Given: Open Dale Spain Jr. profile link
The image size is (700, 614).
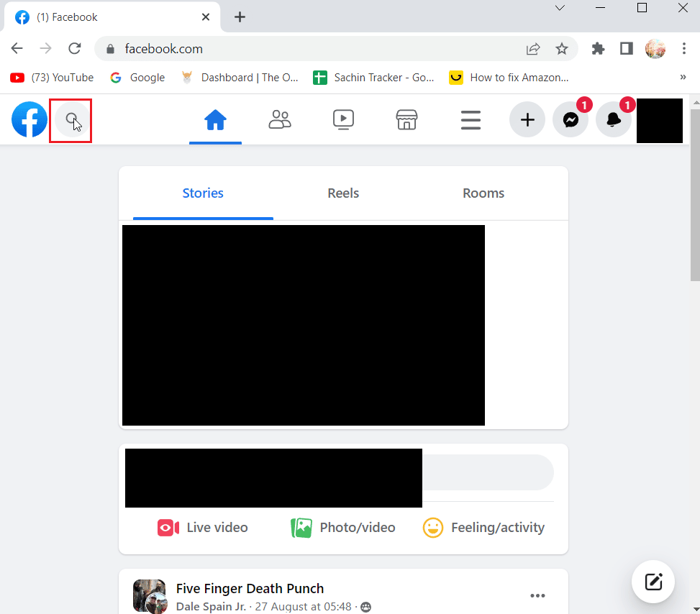Looking at the screenshot, I should point(211,607).
